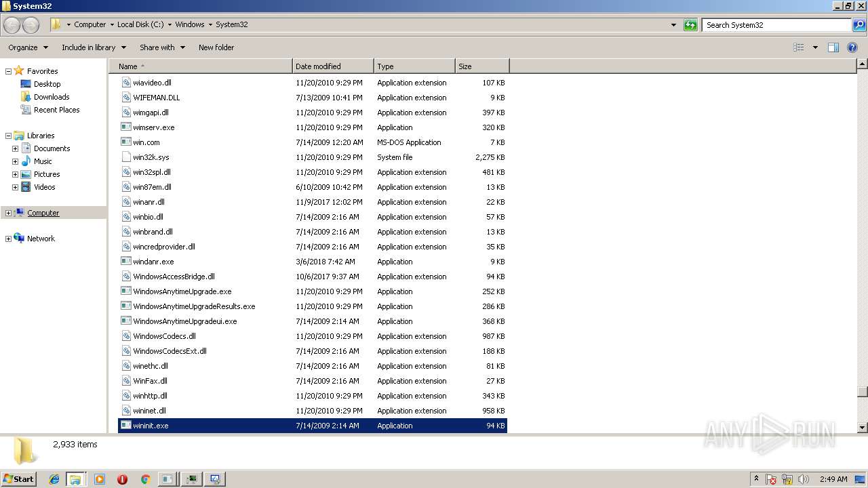This screenshot has height=488, width=868.
Task: Sort by the Date modified column header
Action: click(333, 66)
